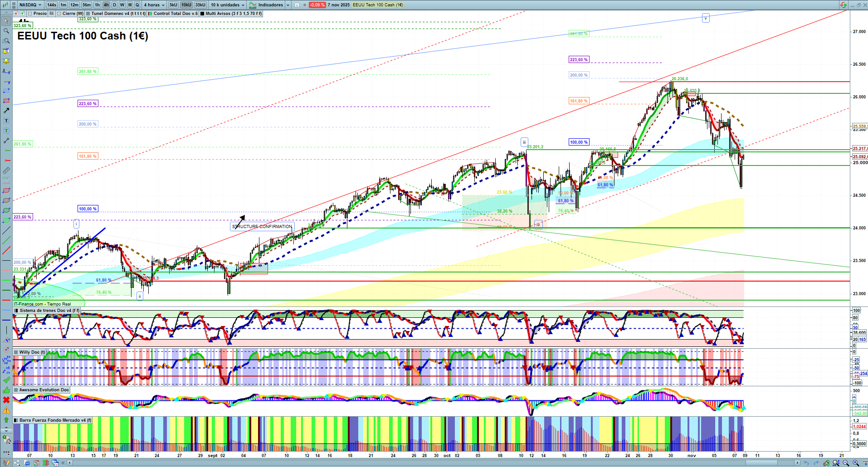The height and width of the screenshot is (467, 868).
Task: Click the pencil drawing icon in the bottom bar
Action: (x=6, y=463)
